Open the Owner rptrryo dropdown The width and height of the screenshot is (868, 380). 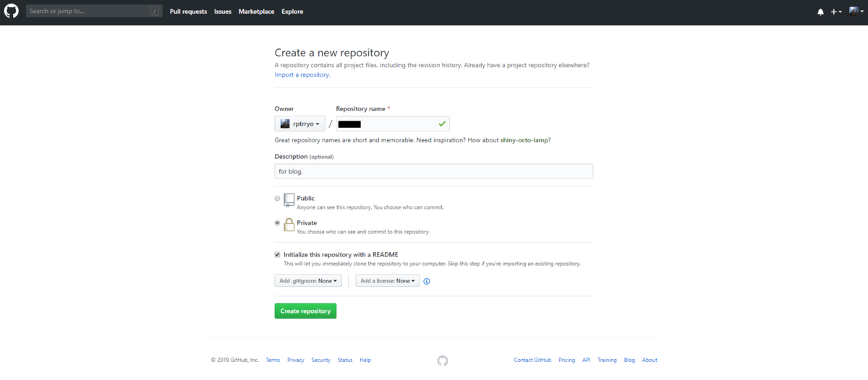click(x=299, y=124)
